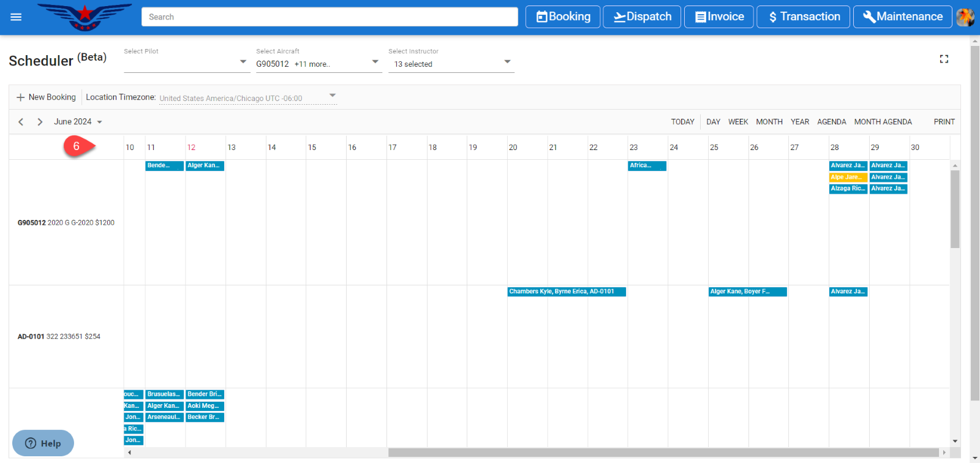Click the TODAY button

682,122
